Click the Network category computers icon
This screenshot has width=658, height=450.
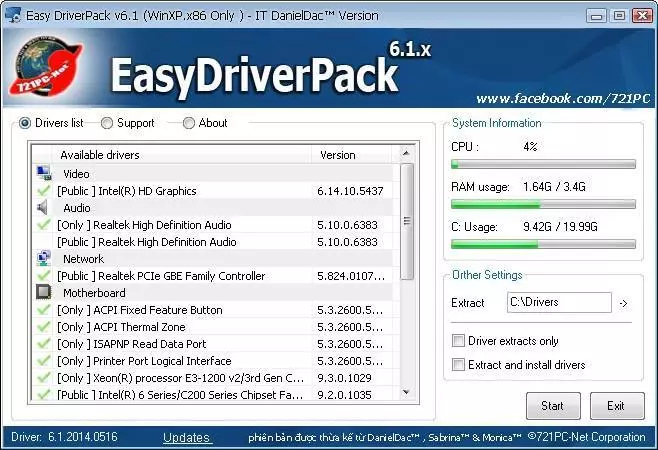(44, 258)
